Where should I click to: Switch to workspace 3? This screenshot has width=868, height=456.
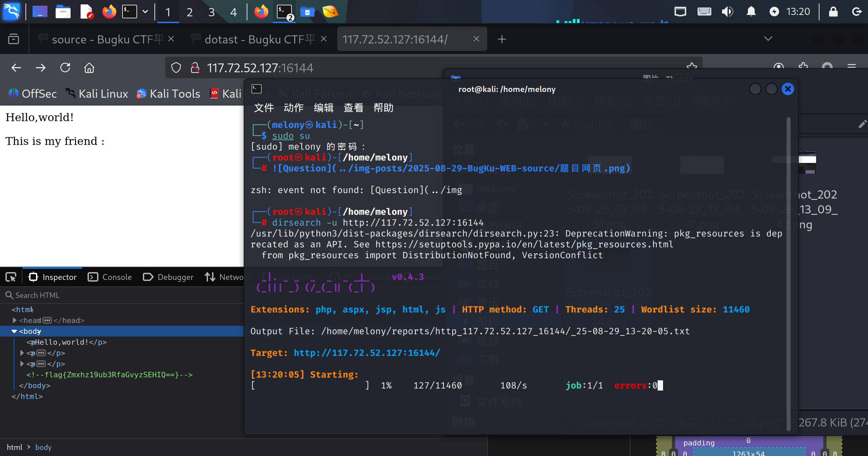pyautogui.click(x=211, y=12)
